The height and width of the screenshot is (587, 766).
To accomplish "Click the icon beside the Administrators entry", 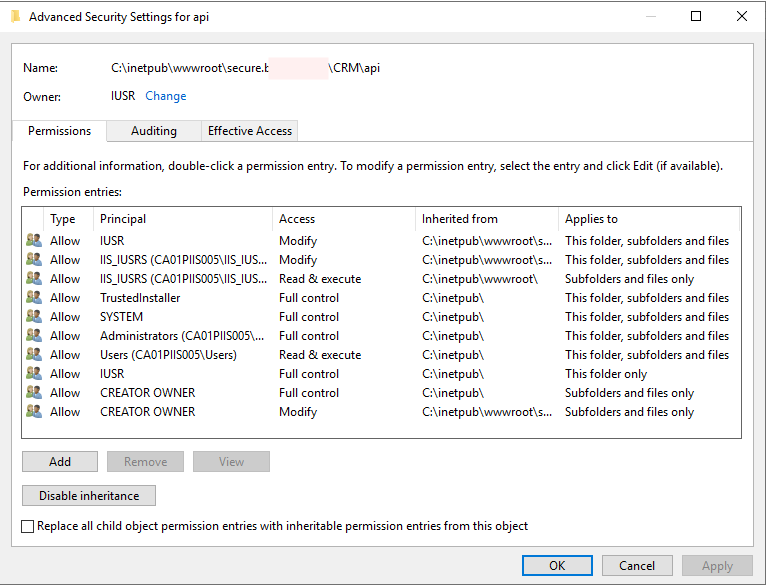I will (34, 336).
